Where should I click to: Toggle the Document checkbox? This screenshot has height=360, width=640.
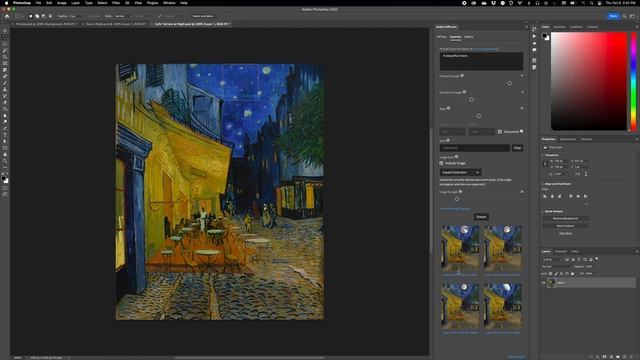pyautogui.click(x=500, y=132)
